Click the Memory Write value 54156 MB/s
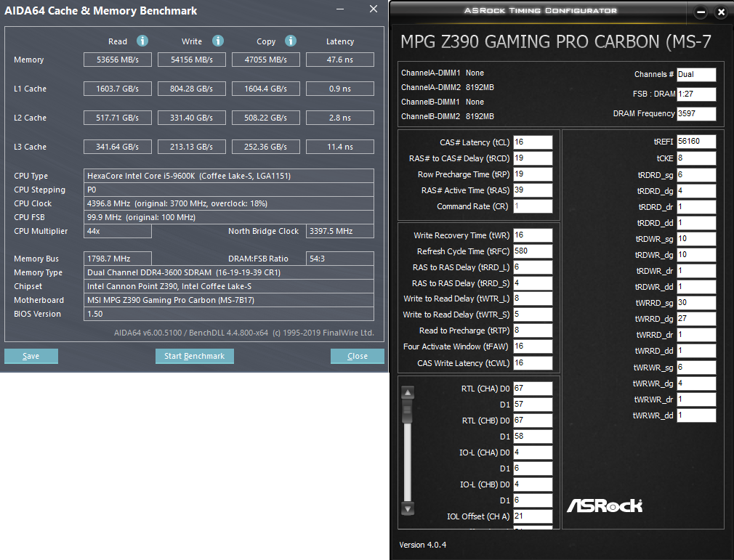This screenshot has height=560, width=734. (191, 60)
